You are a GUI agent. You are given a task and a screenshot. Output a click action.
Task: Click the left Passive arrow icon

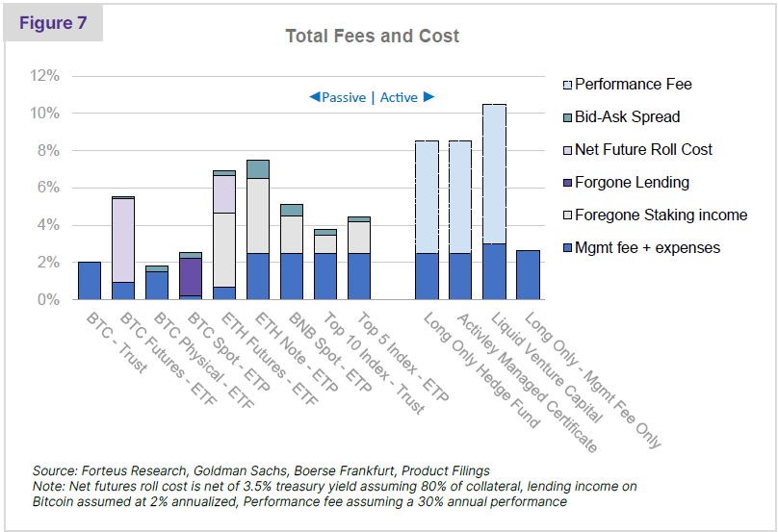pos(314,96)
